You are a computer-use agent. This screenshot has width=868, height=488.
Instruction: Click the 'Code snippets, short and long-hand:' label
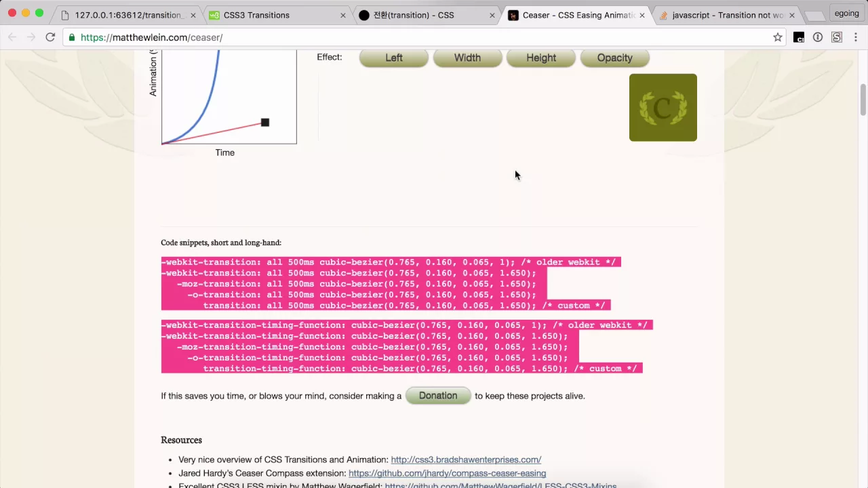pyautogui.click(x=221, y=243)
